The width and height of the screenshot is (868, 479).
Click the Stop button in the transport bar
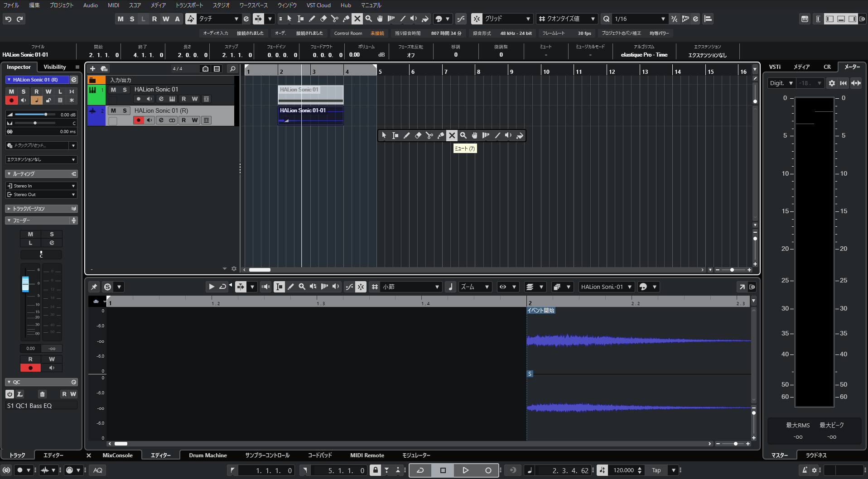[x=443, y=470]
